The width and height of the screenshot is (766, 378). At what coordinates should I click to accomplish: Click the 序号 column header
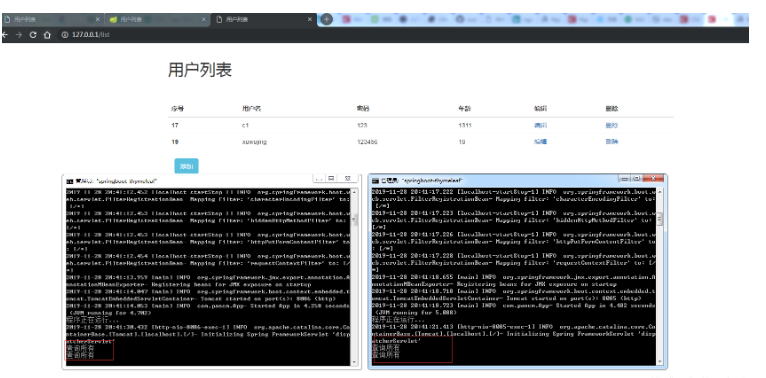point(177,108)
